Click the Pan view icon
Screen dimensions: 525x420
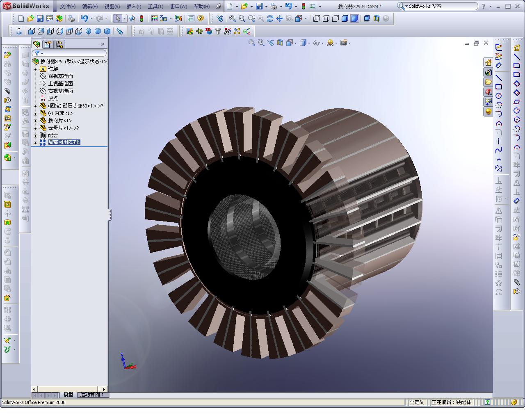[x=279, y=18]
